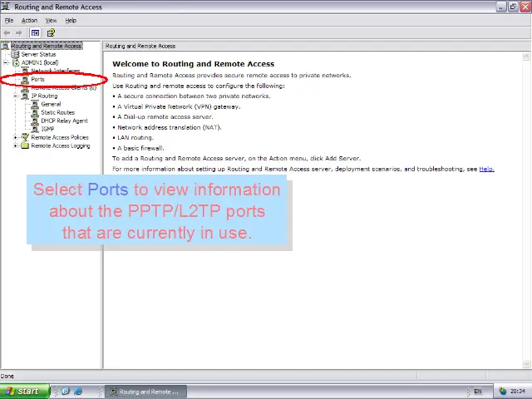532x399 pixels.
Task: Click the Network address translation (NAT) bullet
Action: point(170,127)
